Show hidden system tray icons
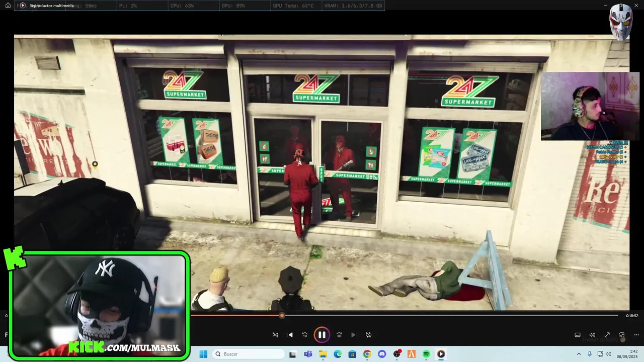644x362 pixels. click(579, 354)
